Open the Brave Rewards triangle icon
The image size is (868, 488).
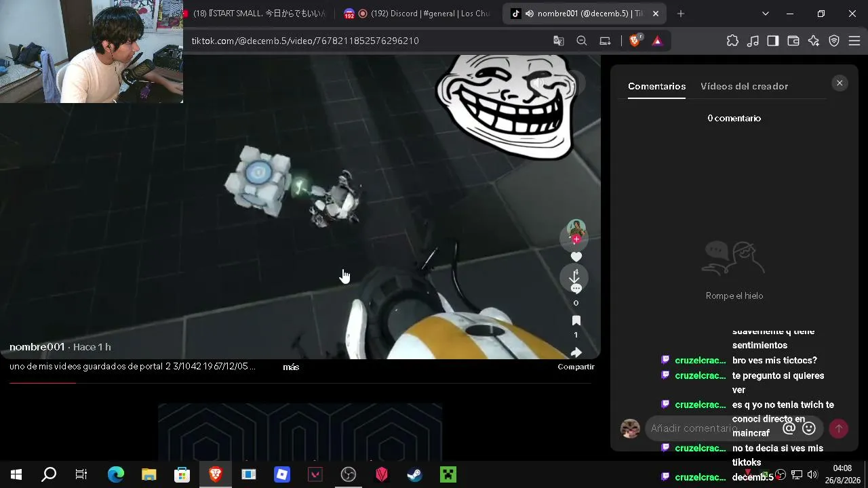657,41
